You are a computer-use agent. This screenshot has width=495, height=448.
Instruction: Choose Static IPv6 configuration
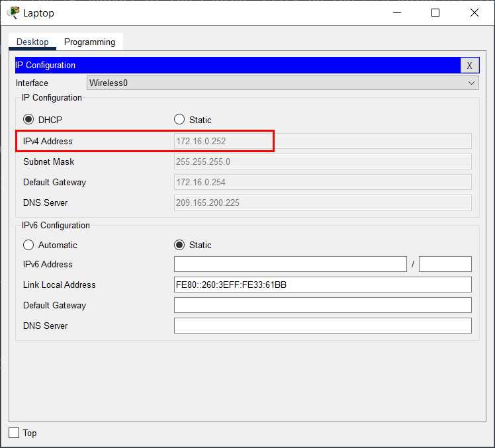(179, 245)
